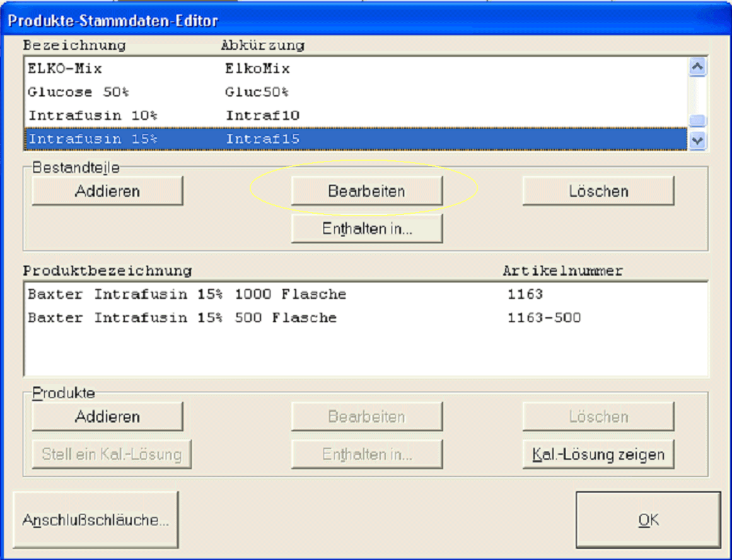
Task: Click 'Enthalten in...' in Produkte group
Action: [x=366, y=454]
